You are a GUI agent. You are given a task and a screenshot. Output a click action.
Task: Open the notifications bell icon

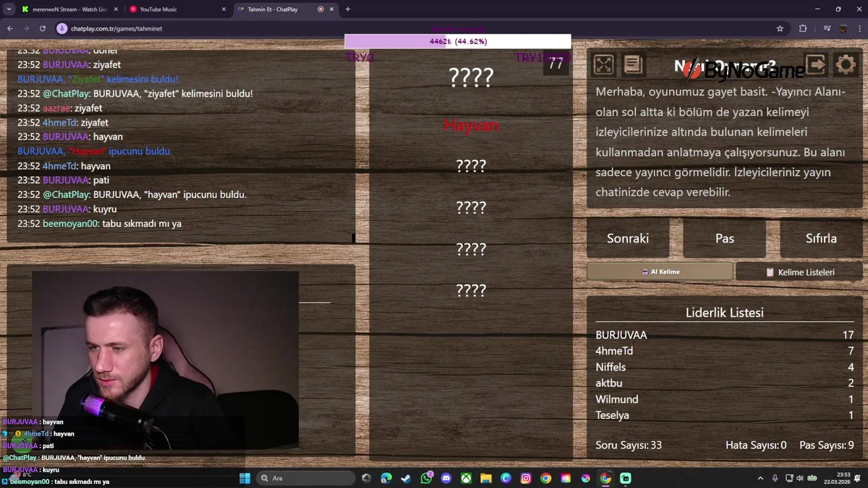[x=858, y=479]
